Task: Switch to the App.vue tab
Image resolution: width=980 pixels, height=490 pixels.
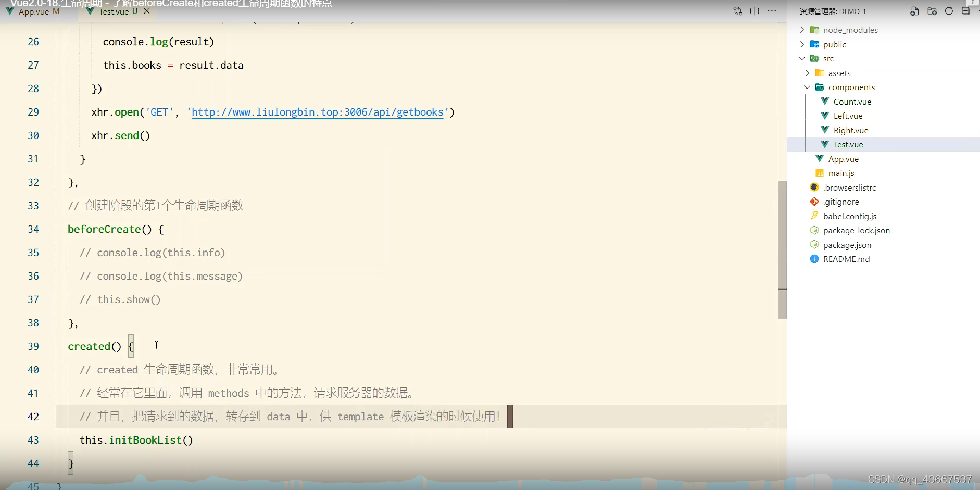Action: coord(34,11)
